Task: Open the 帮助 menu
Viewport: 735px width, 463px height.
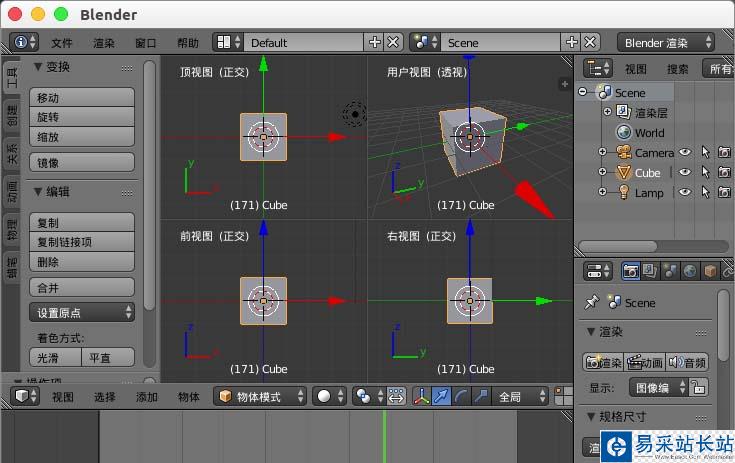Action: pyautogui.click(x=188, y=43)
